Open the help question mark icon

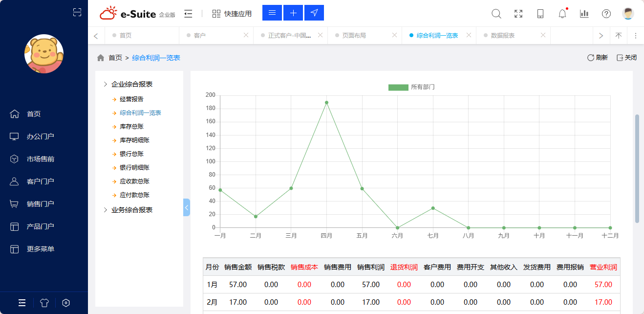pos(606,14)
